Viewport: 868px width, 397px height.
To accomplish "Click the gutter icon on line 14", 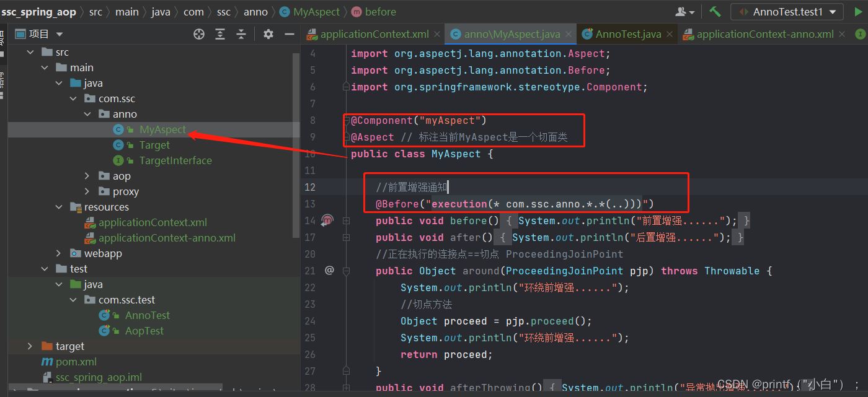I will 328,220.
